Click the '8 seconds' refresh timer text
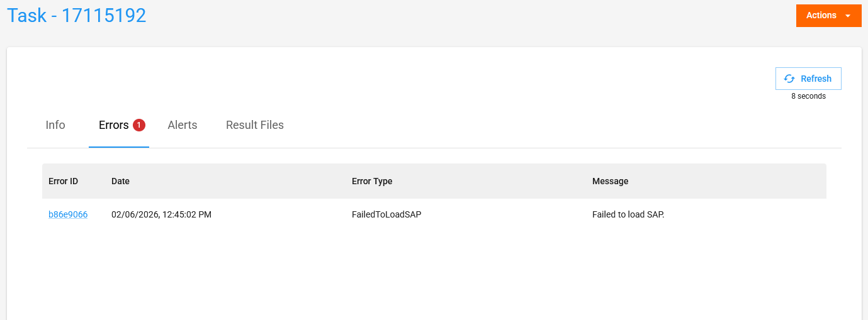Image resolution: width=868 pixels, height=320 pixels. (x=808, y=96)
